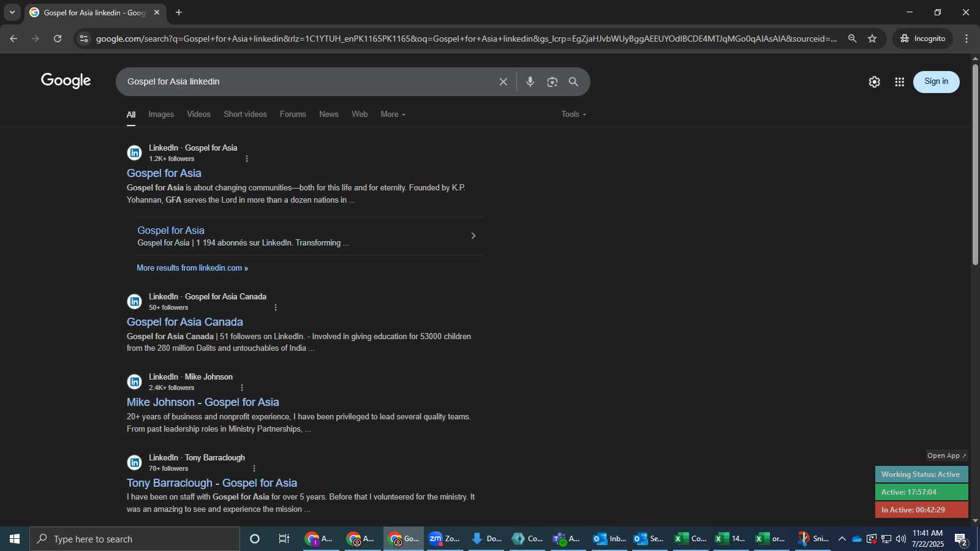
Task: Open Snipping Tool from the taskbar
Action: tap(813, 539)
